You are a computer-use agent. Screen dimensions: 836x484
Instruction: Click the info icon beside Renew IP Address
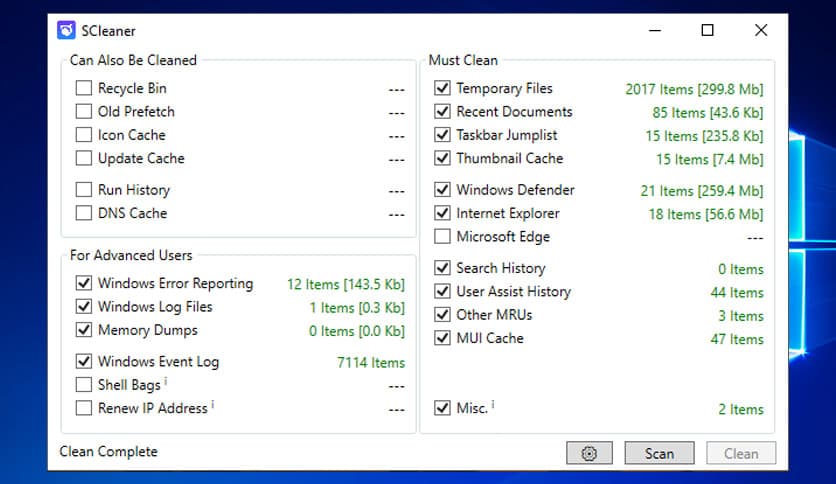pos(213,404)
